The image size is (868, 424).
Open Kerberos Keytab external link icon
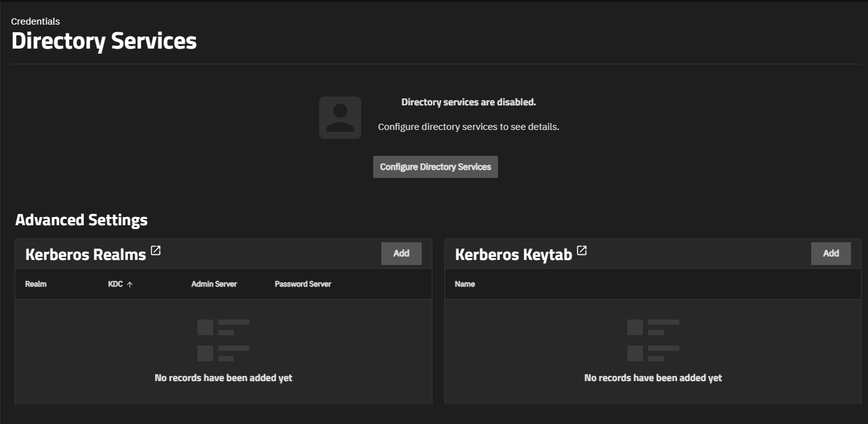pos(582,251)
